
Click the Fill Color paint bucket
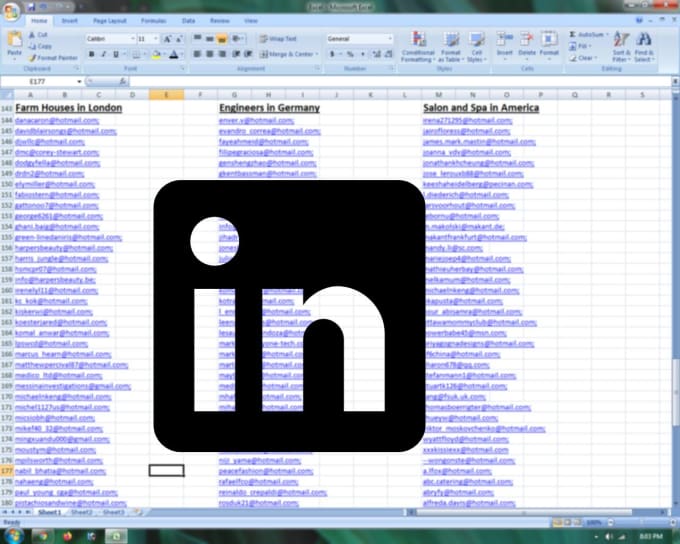tap(156, 54)
